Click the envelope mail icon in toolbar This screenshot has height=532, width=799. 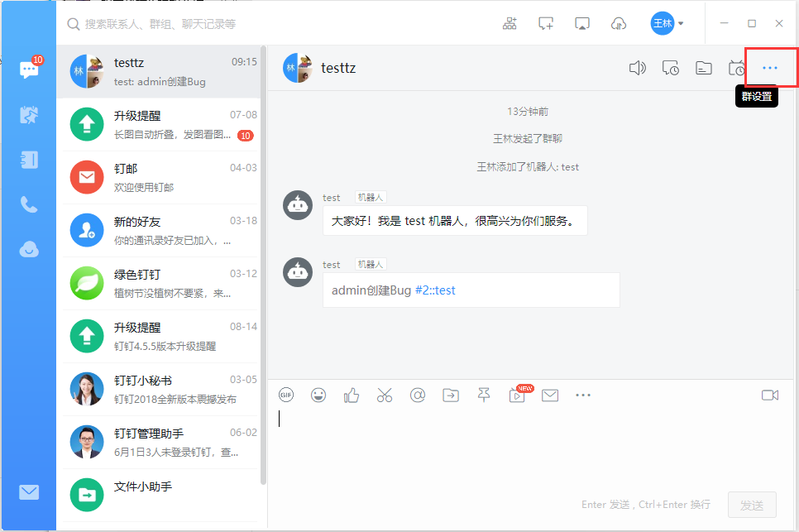pos(550,395)
